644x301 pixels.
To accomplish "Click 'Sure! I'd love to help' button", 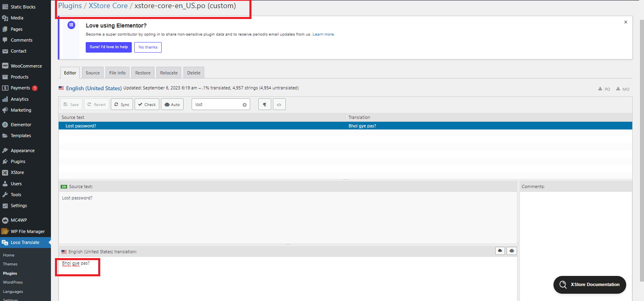I will click(109, 47).
